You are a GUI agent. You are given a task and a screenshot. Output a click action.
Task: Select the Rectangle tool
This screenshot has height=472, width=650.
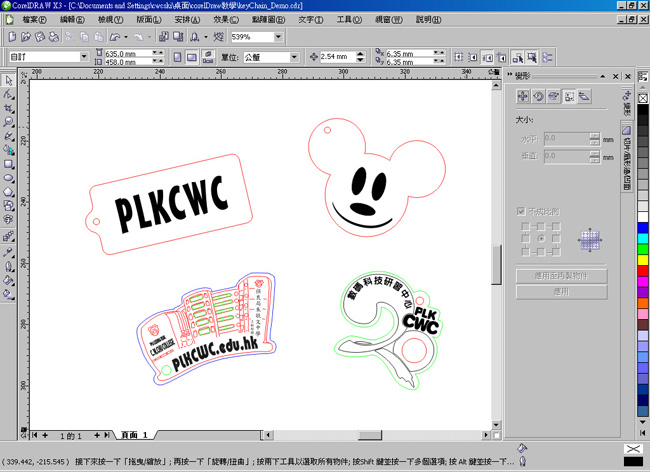coord(8,164)
